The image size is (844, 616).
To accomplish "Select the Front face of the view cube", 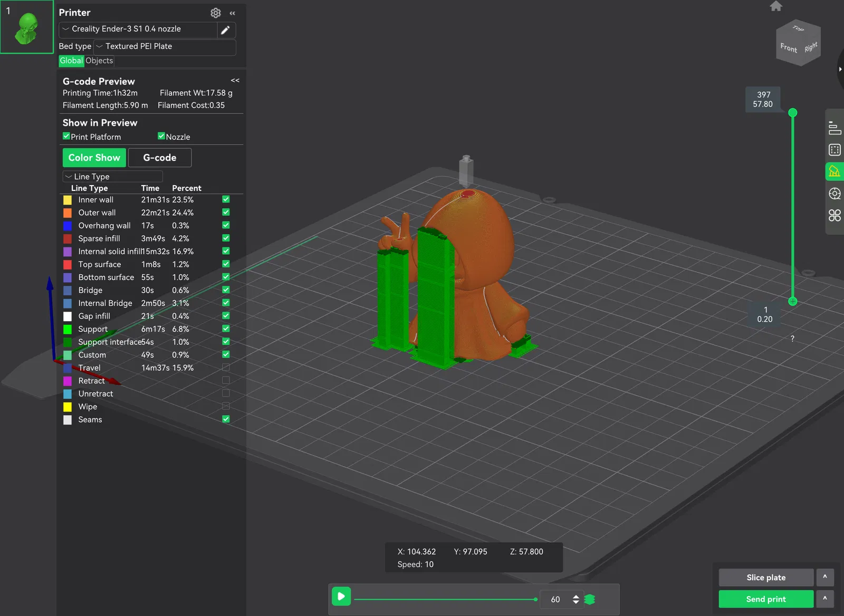I will pyautogui.click(x=789, y=48).
